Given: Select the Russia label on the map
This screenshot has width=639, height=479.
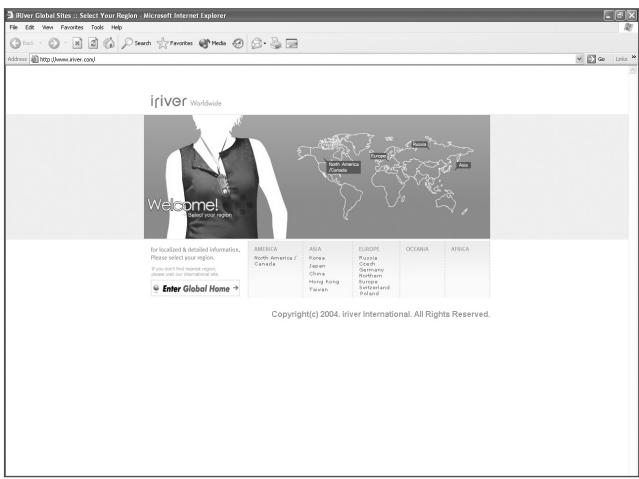Looking at the screenshot, I should (x=419, y=144).
